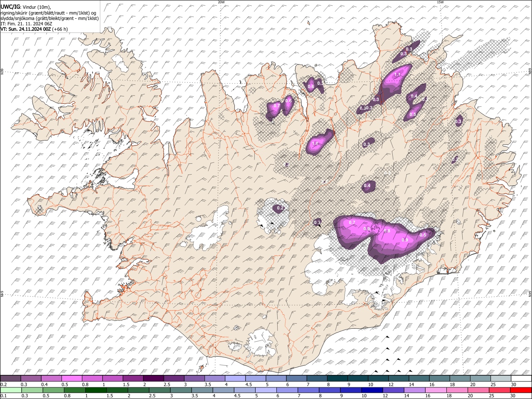Choose the light grey 25–30 snow legend swatch
Image resolution: width=532 pixels, height=399 pixels.
[501, 379]
